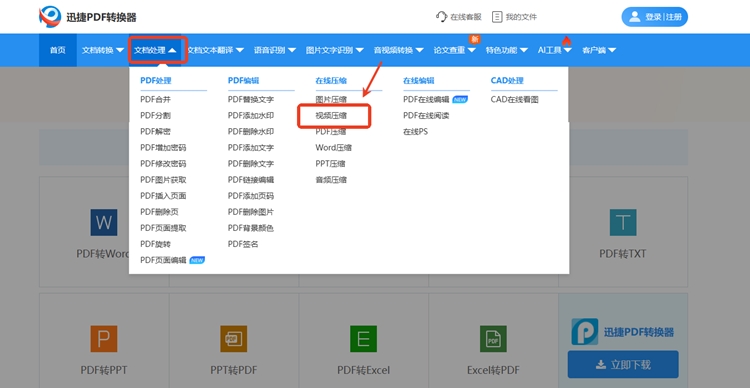Image resolution: width=750 pixels, height=388 pixels.
Task: Select PDF合并 from the menu
Action: coord(155,100)
